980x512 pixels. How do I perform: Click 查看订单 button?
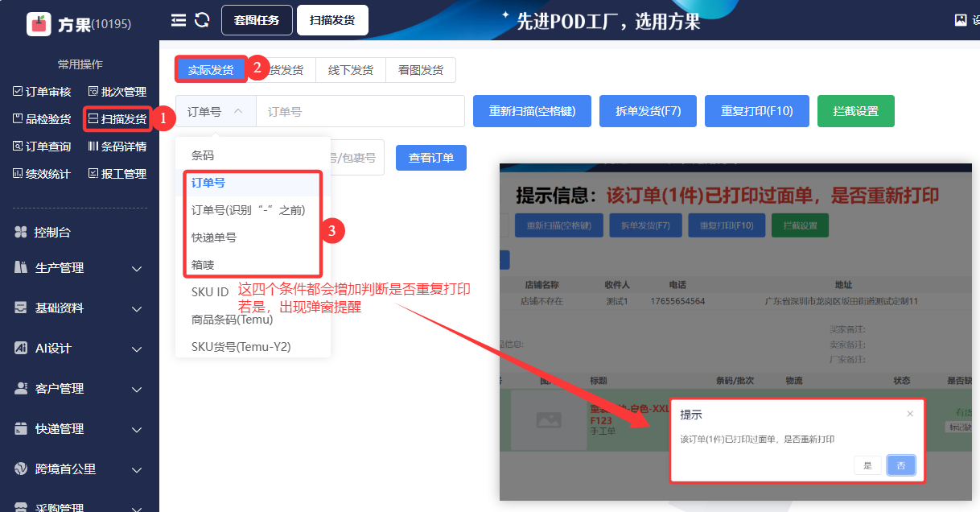[431, 158]
